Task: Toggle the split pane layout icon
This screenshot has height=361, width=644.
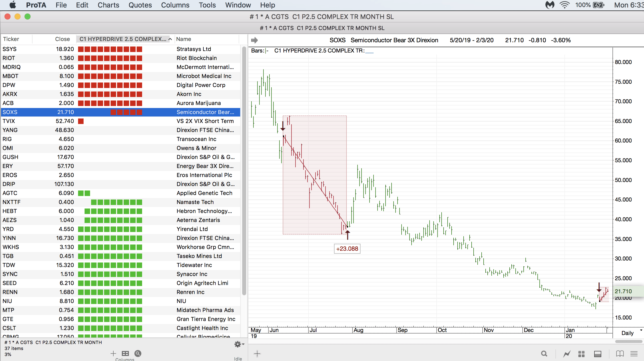Action: pos(597,353)
